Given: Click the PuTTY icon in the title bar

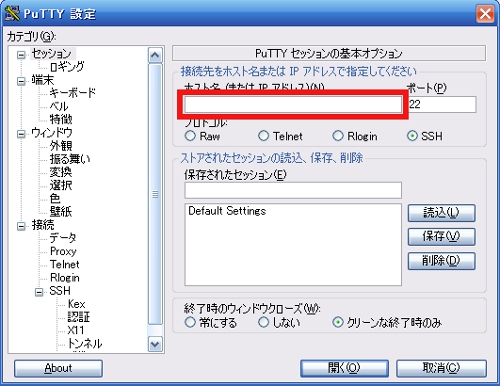Looking at the screenshot, I should point(12,13).
